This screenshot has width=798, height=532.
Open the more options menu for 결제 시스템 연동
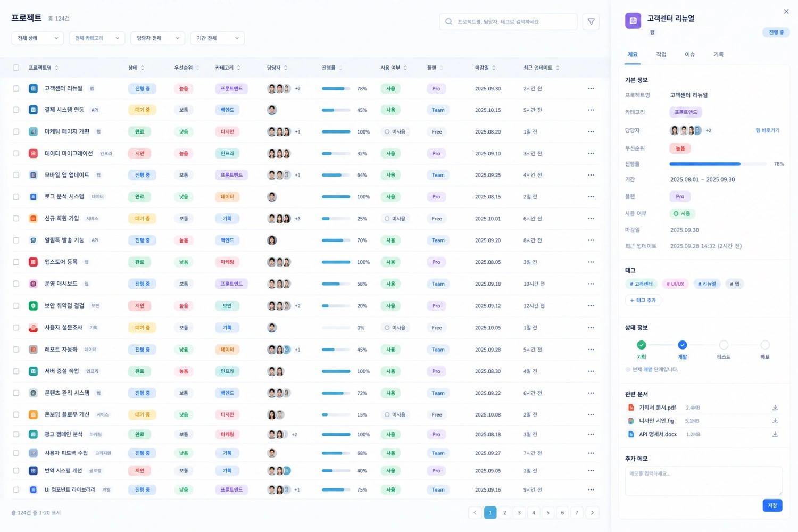[x=591, y=110]
